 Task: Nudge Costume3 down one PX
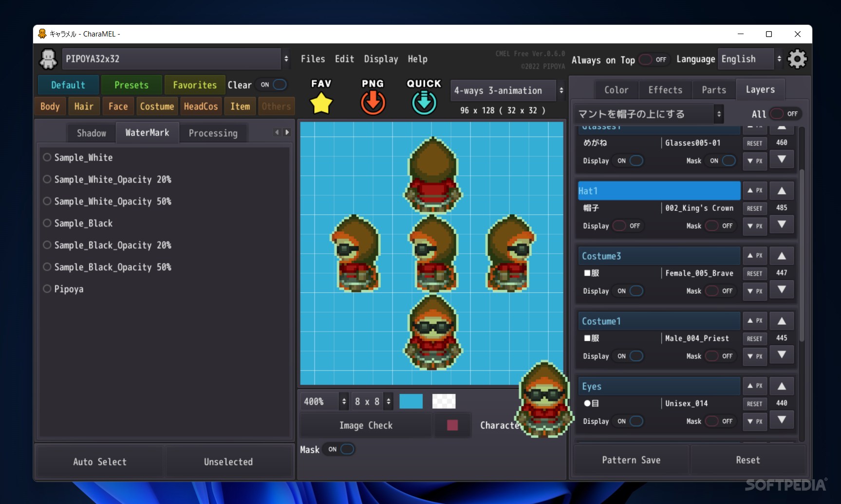point(755,291)
